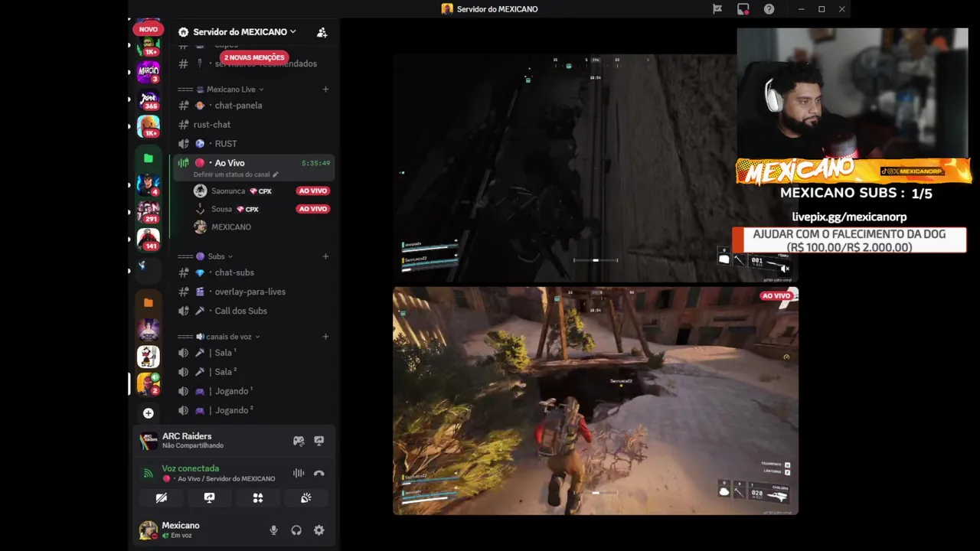980x551 pixels.
Task: Add a server with plus icon
Action: (x=149, y=413)
